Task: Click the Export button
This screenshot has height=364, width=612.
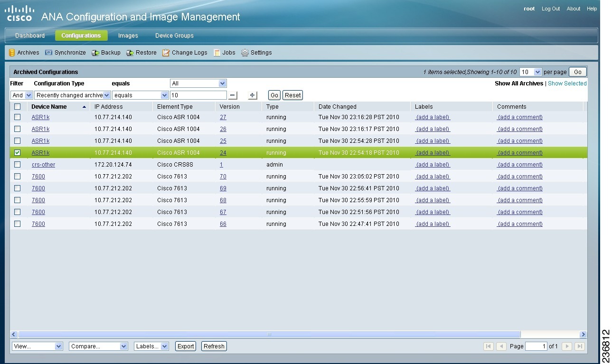Action: pos(185,346)
